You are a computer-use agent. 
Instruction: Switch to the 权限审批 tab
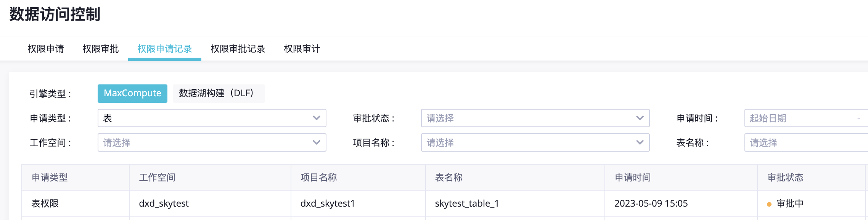[x=101, y=49]
